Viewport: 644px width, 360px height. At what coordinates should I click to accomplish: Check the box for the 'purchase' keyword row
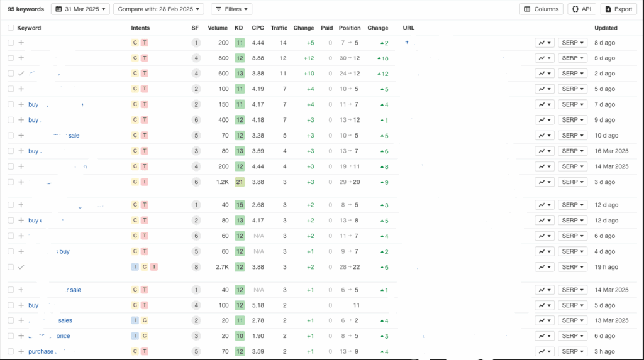tap(11, 351)
